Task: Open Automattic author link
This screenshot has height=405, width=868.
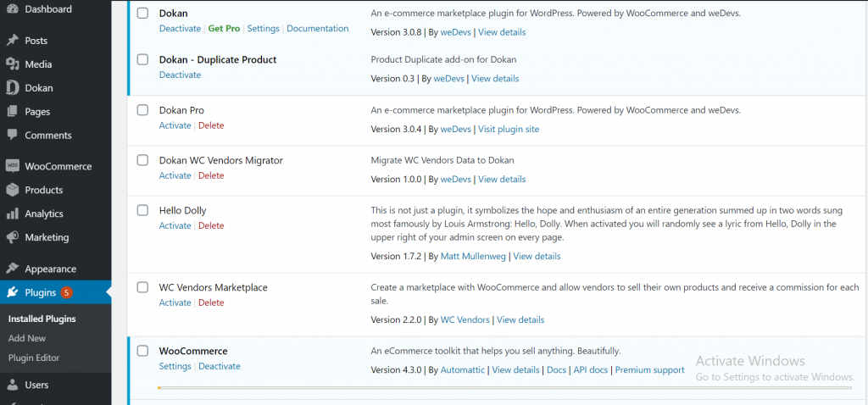Action: click(x=463, y=369)
